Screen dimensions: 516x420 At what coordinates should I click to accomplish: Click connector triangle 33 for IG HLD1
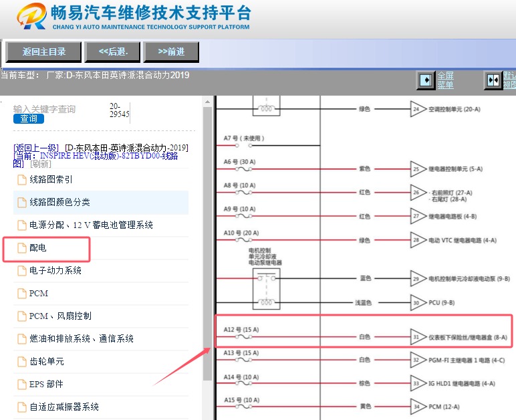coord(418,383)
